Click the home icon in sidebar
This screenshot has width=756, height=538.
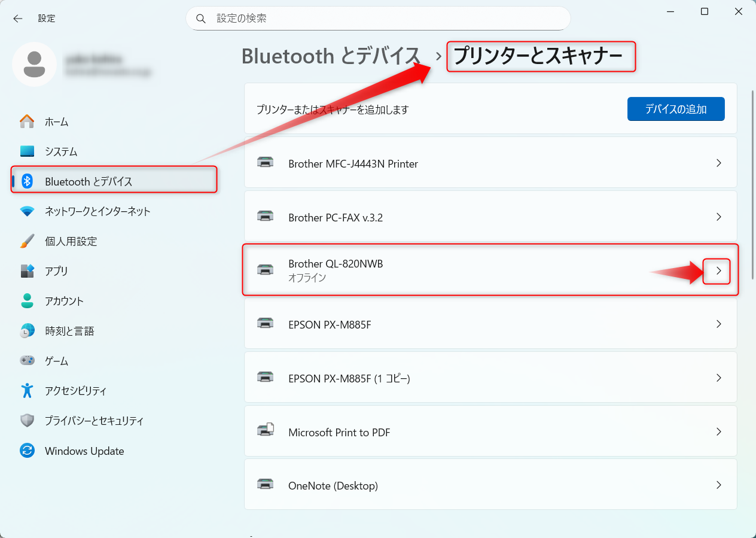tap(27, 121)
